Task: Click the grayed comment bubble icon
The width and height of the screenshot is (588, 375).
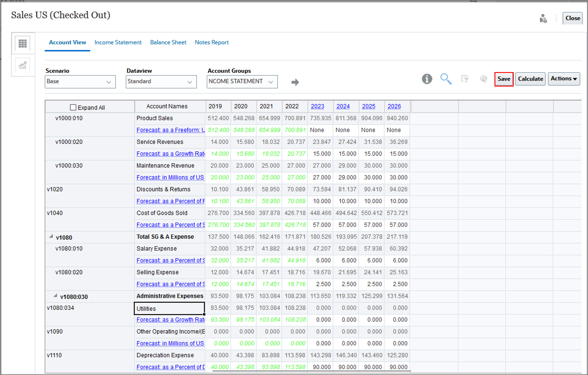Action: [483, 79]
